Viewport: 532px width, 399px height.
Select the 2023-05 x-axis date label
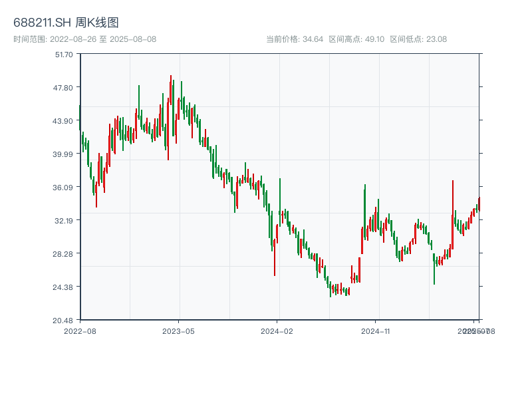tap(178, 331)
